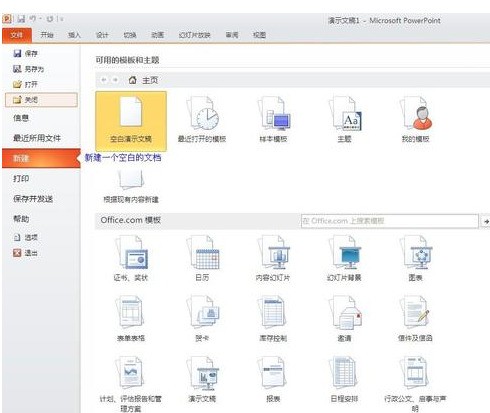Switch to the 设计 (Design) ribbon tab
The width and height of the screenshot is (490, 413).
tap(102, 35)
